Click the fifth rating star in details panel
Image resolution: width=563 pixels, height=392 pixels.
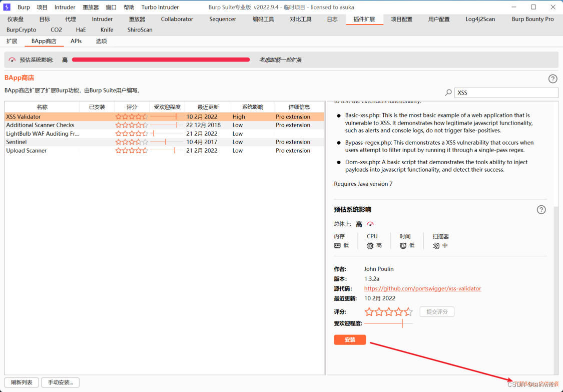pos(408,312)
